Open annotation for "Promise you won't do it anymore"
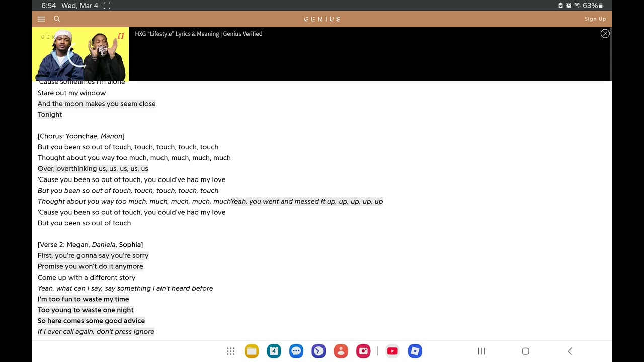Screen dimensions: 644x362 pos(91,266)
